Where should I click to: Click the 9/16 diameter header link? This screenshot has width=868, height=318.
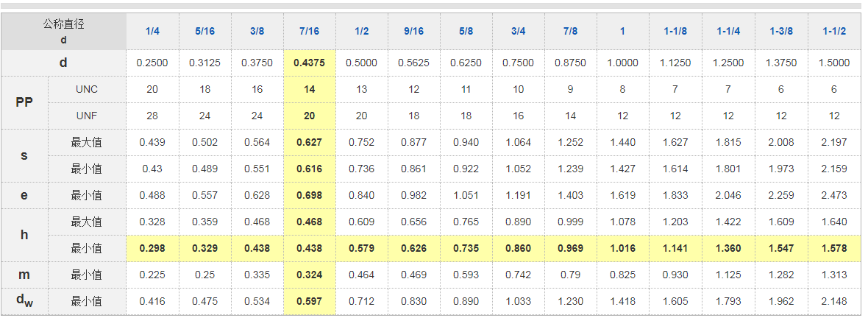point(414,31)
